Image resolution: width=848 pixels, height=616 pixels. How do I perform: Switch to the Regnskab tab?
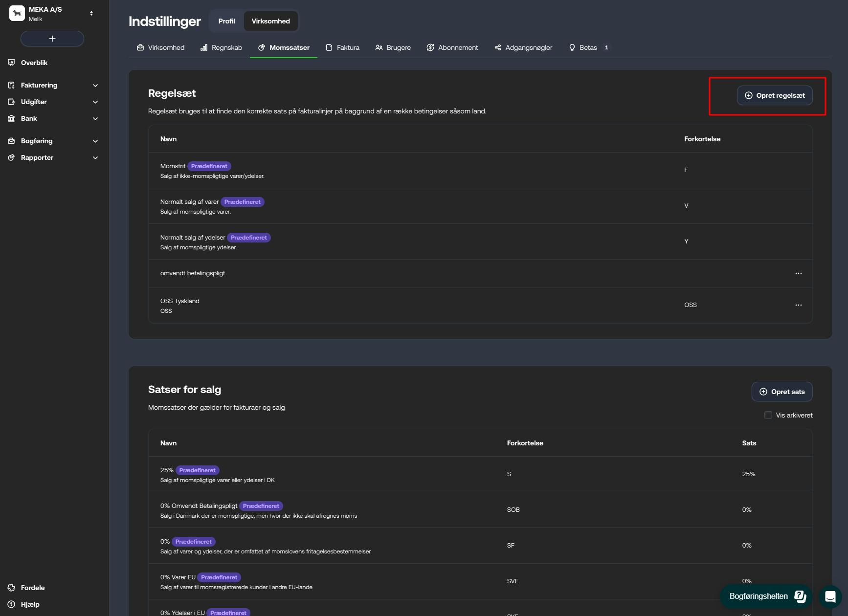click(x=221, y=47)
